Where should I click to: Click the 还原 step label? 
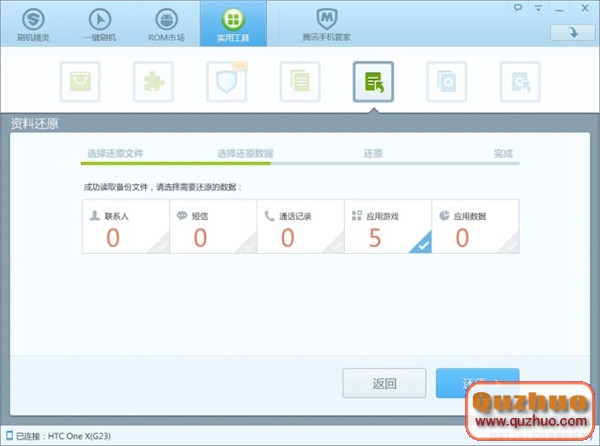pos(373,154)
